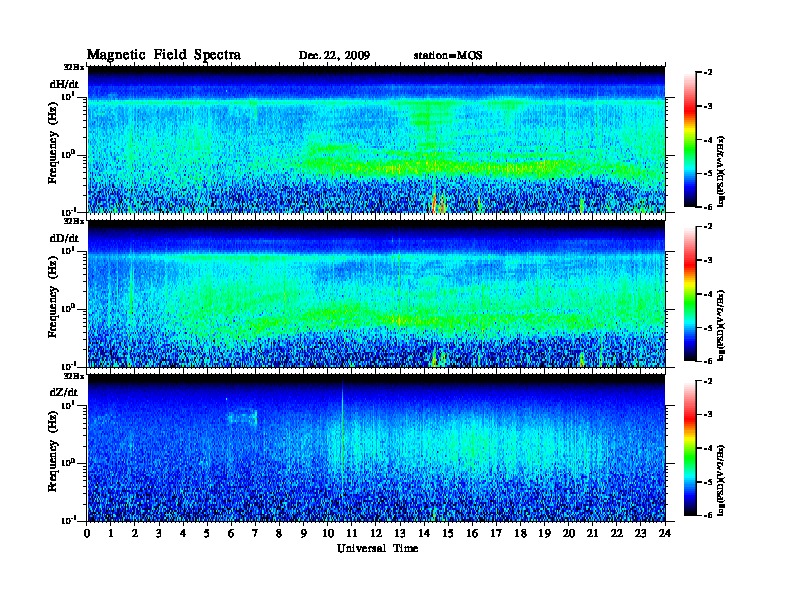Viewport: 792px width, 612px height.
Task: Click hour '9' on Universal Time axis
Action: tap(304, 534)
